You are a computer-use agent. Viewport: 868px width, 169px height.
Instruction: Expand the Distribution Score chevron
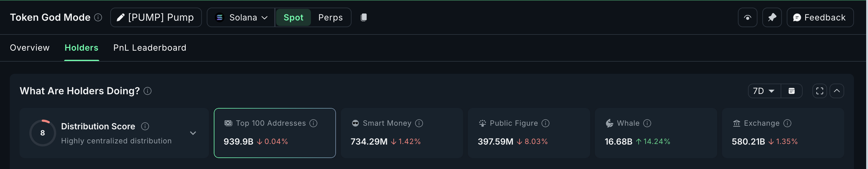click(193, 133)
